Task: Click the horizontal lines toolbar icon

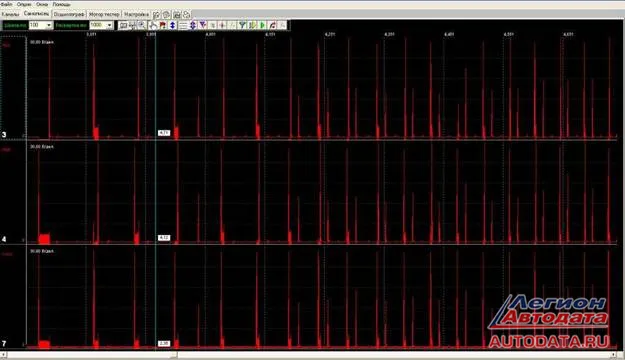Action: tap(183, 25)
